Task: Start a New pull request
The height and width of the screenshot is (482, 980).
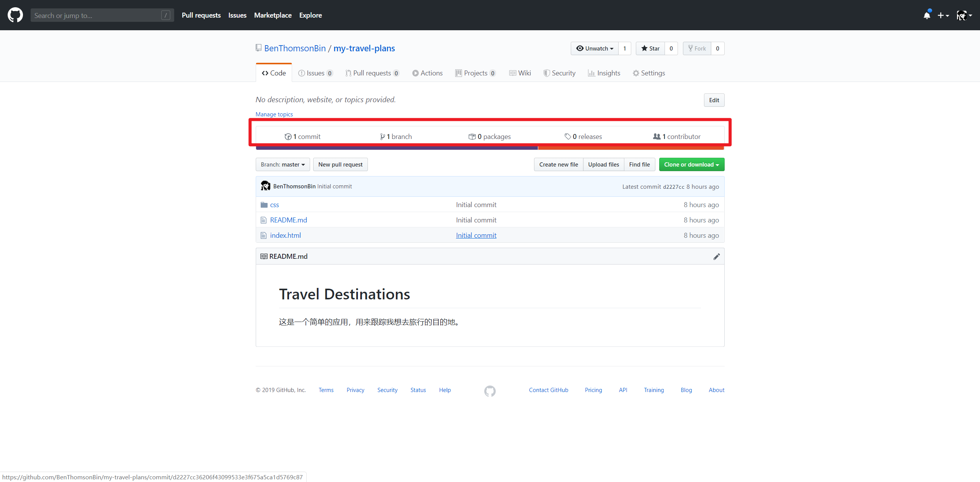Action: 340,164
